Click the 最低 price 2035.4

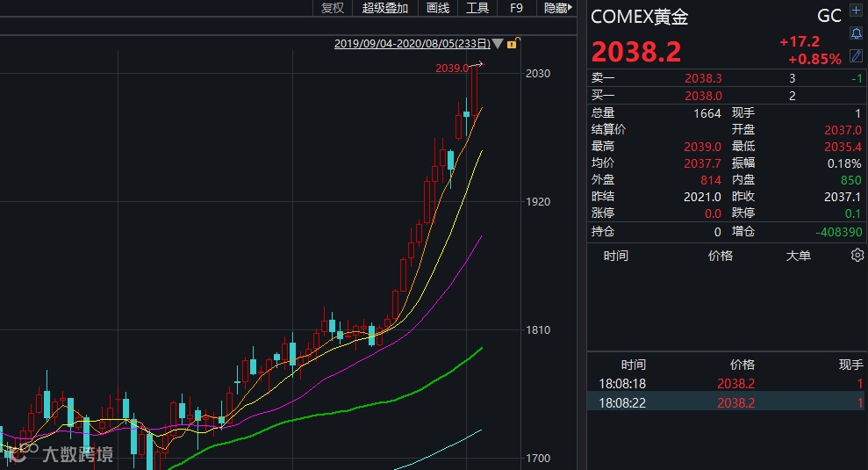coord(843,147)
